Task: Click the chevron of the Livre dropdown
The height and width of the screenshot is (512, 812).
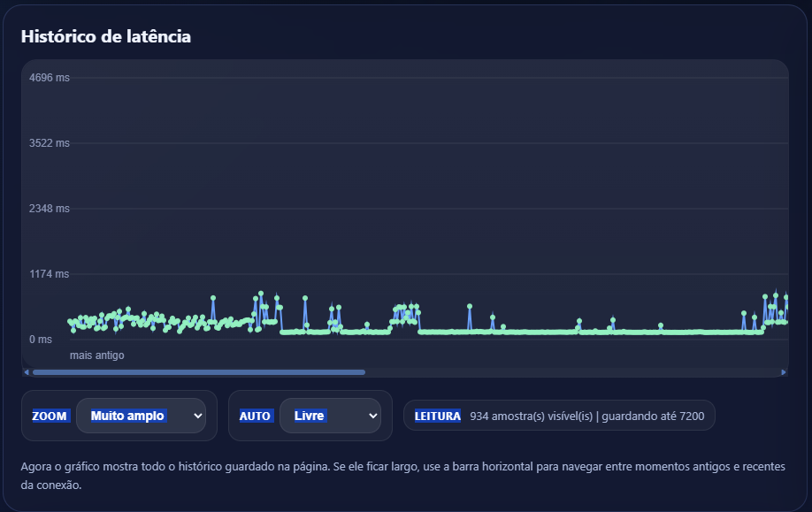Action: pyautogui.click(x=372, y=416)
